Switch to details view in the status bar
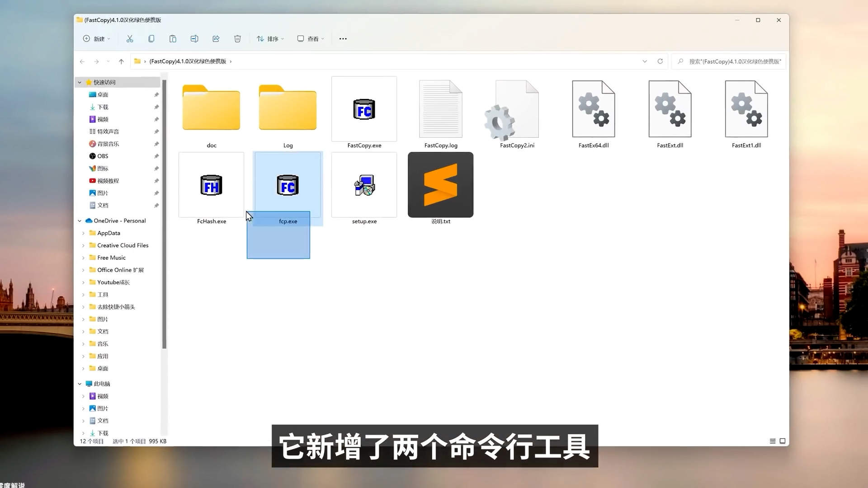 coord(773,441)
